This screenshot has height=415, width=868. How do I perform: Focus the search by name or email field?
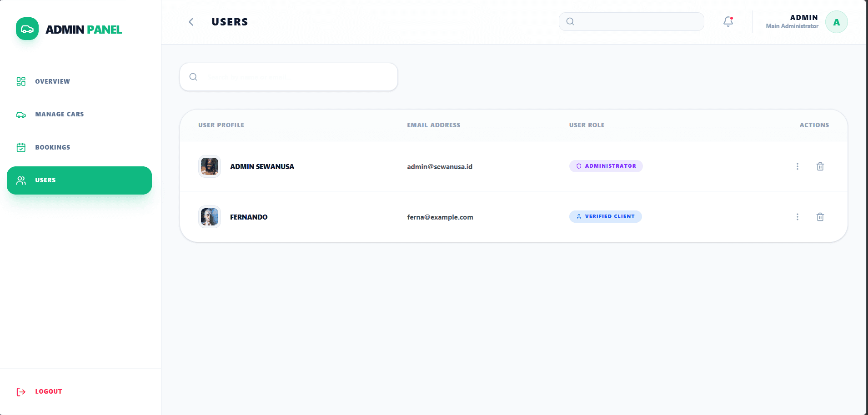296,77
